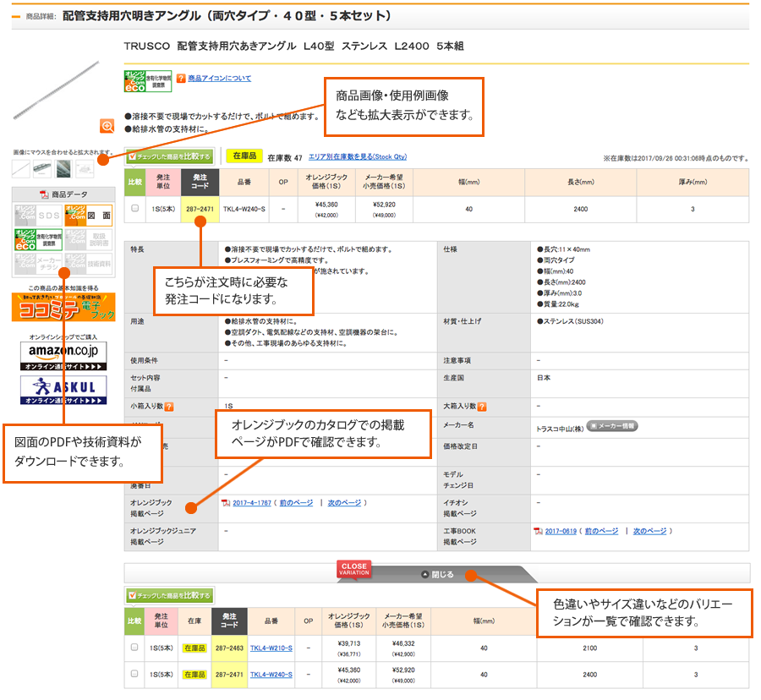Open the ASKUL online shop banner

(x=63, y=390)
